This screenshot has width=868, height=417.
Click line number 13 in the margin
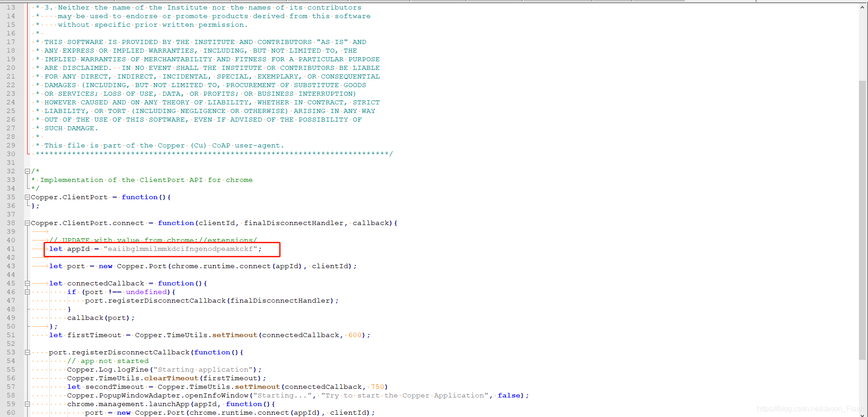(10, 8)
